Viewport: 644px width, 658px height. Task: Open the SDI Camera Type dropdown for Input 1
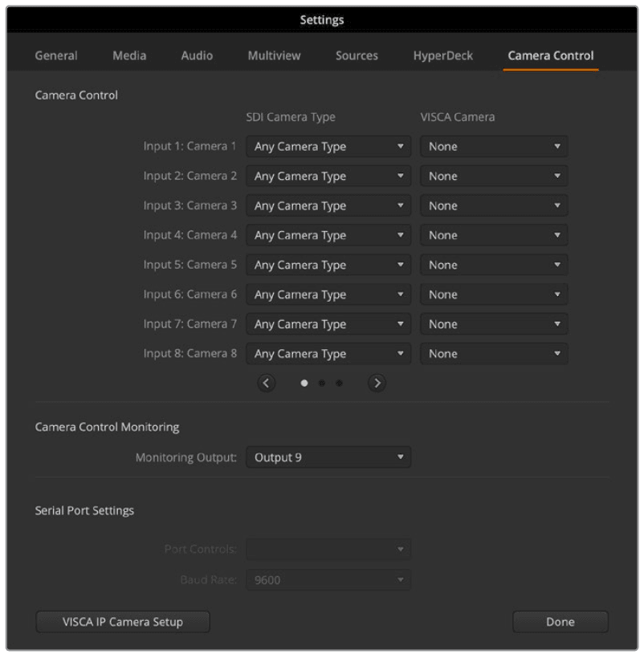328,146
